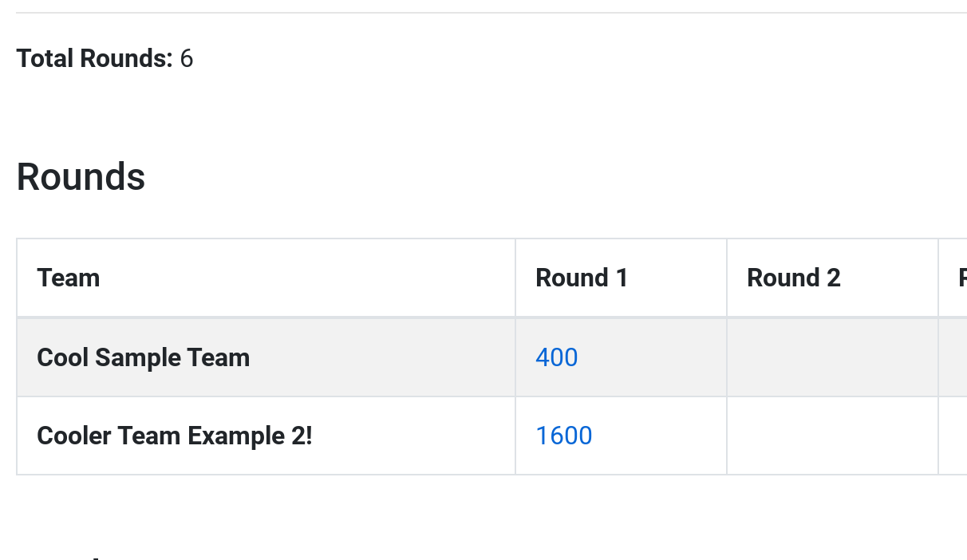
Task: Click the total rounds value 6
Action: click(187, 58)
